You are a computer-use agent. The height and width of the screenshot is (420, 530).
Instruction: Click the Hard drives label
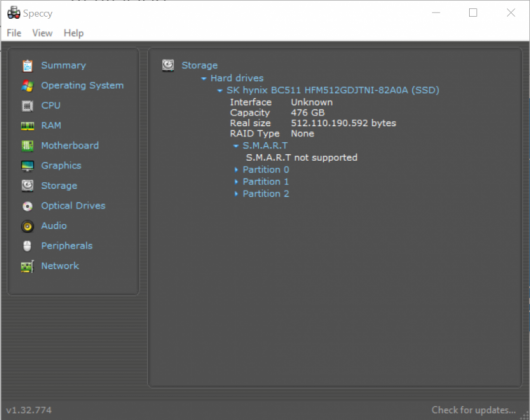tap(237, 78)
